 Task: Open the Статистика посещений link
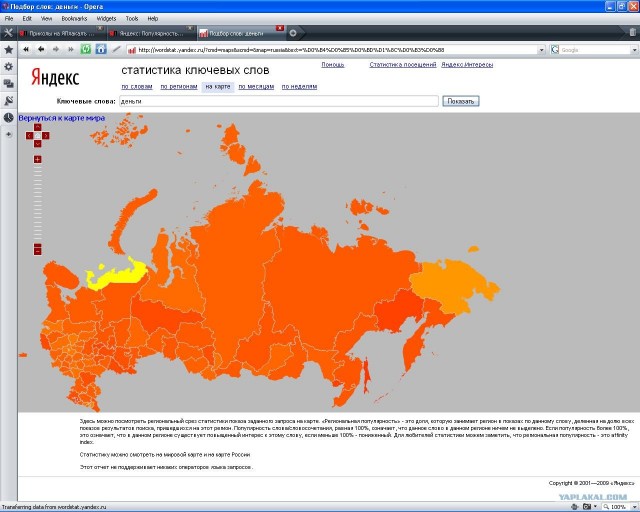tap(403, 65)
